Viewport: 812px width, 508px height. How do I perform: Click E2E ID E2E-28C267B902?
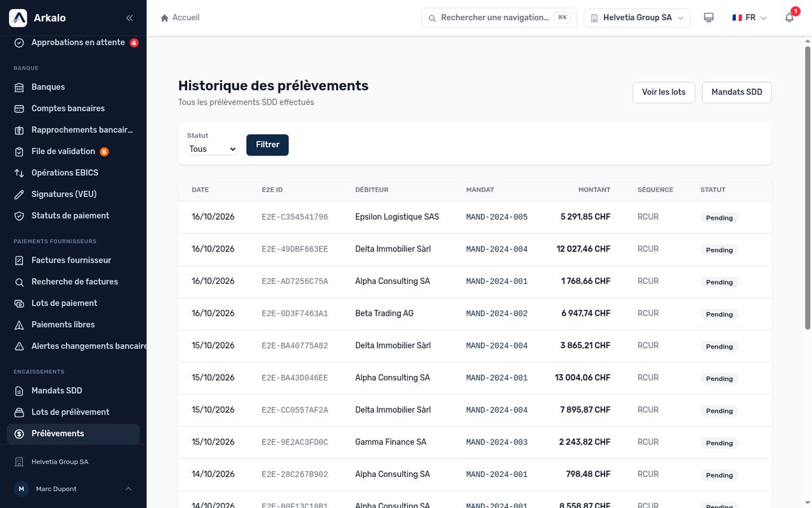point(295,474)
